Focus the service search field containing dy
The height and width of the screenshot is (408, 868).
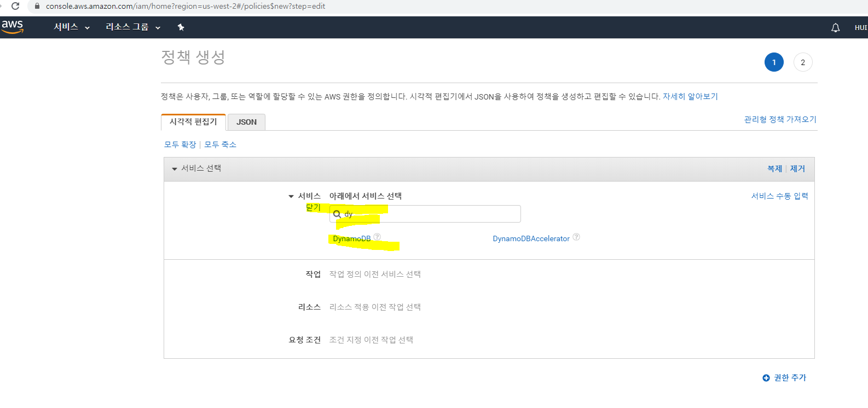(425, 214)
